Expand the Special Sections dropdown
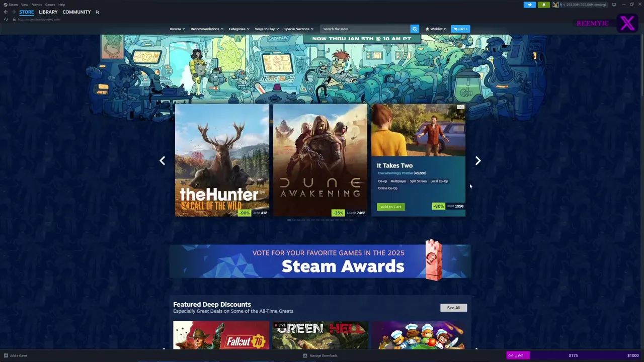The width and height of the screenshot is (644, 362). pos(299,29)
